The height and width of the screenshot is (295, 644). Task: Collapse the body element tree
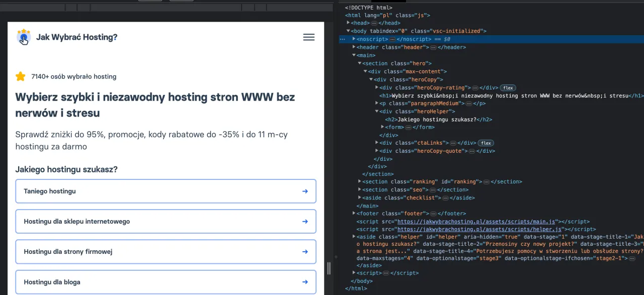348,31
